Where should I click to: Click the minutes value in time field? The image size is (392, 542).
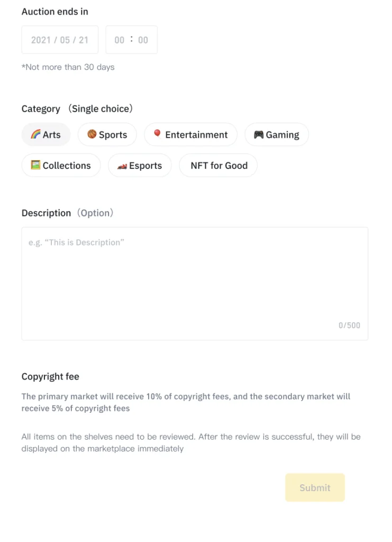pyautogui.click(x=143, y=40)
